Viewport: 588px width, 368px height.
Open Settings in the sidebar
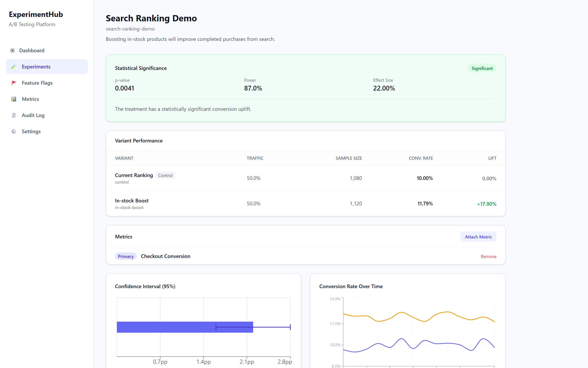coord(47,131)
